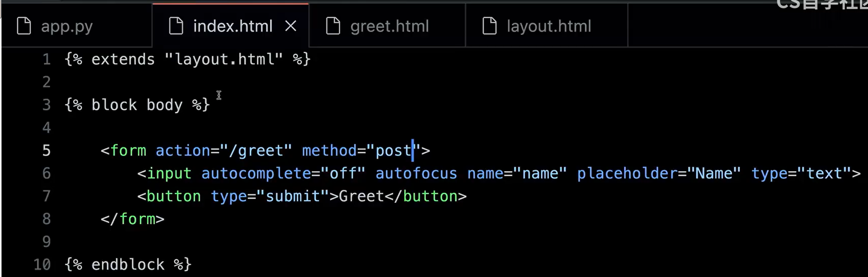Viewport: 868px width, 277px height.
Task: Click the file icon on layout.html tab
Action: (x=489, y=26)
